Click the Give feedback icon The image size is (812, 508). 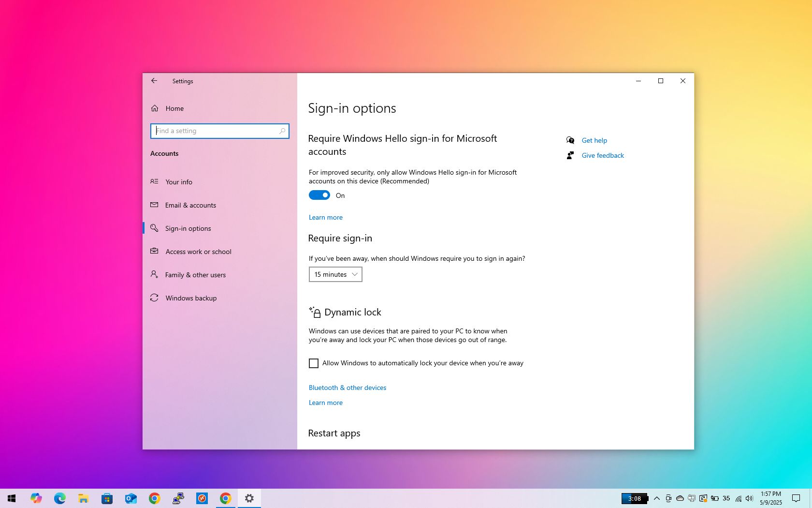(570, 155)
